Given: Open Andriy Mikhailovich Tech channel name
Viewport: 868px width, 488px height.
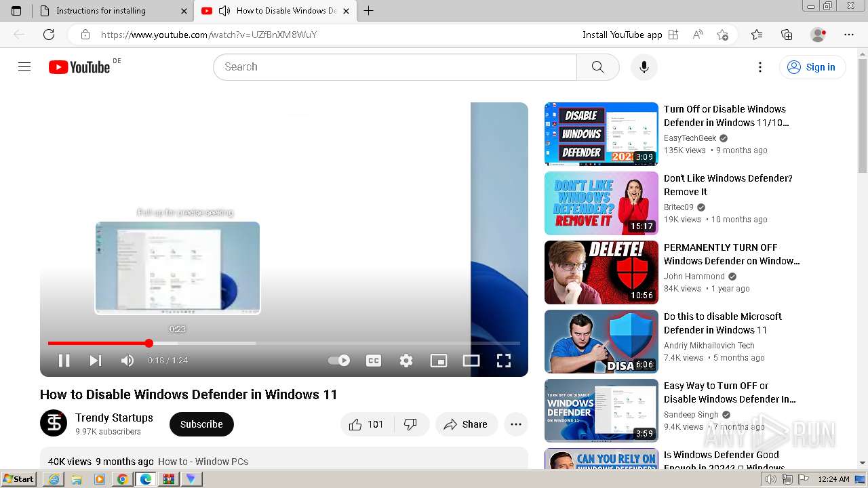Looking at the screenshot, I should coord(709,346).
